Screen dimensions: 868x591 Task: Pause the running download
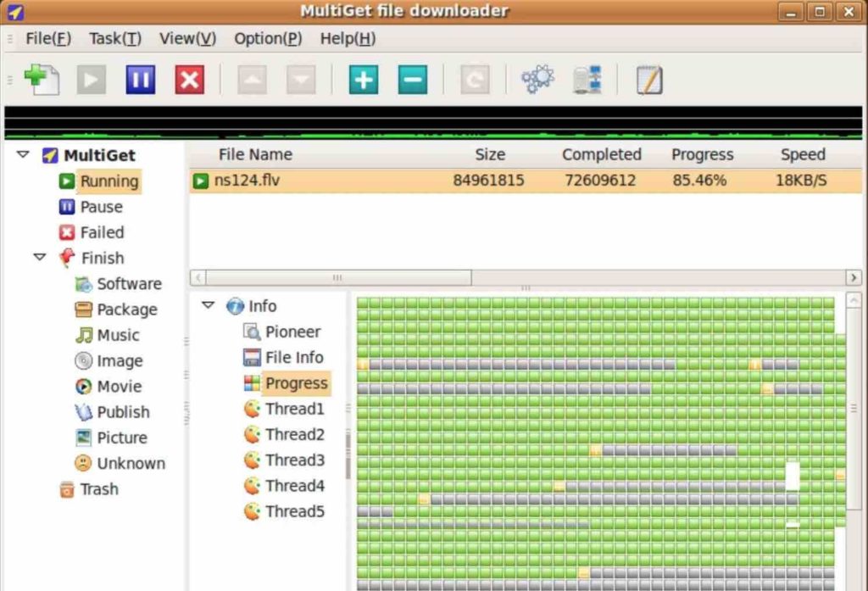[140, 79]
